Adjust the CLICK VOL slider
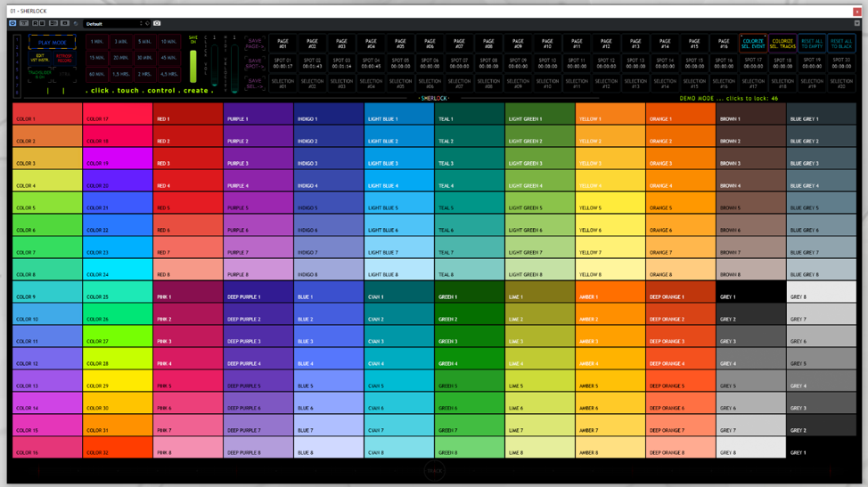Viewport: 868px width, 487px height. [x=214, y=64]
